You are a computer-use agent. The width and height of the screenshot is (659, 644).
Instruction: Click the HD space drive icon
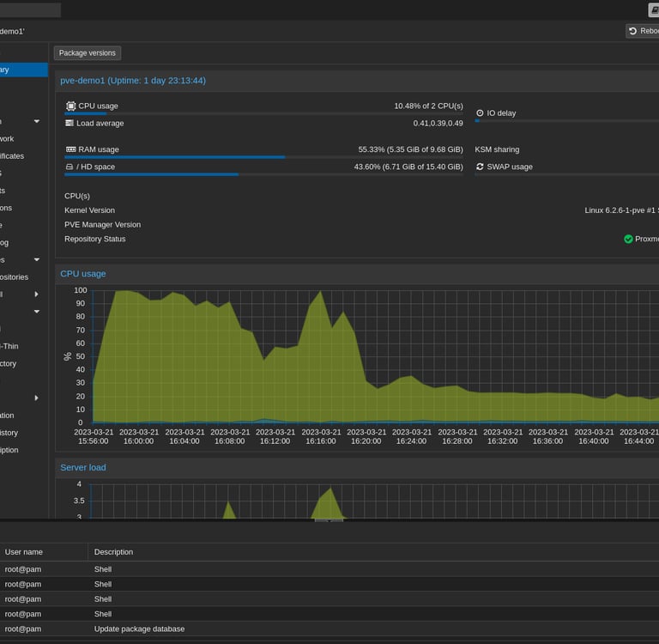coord(70,167)
